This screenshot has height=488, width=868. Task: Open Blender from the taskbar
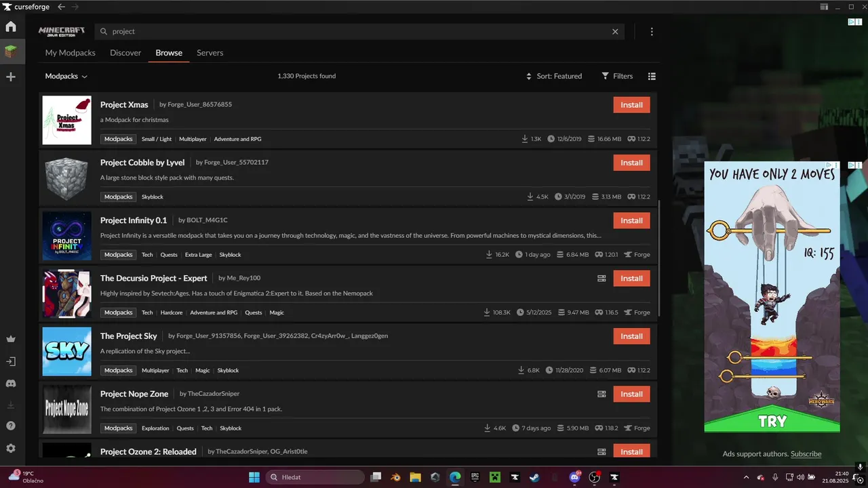(395, 477)
